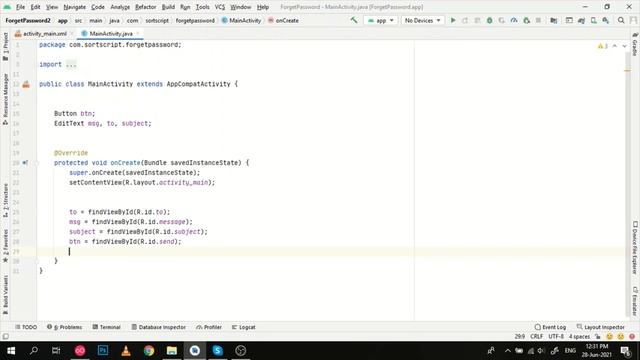Click the grey Stop square icon

[x=538, y=20]
